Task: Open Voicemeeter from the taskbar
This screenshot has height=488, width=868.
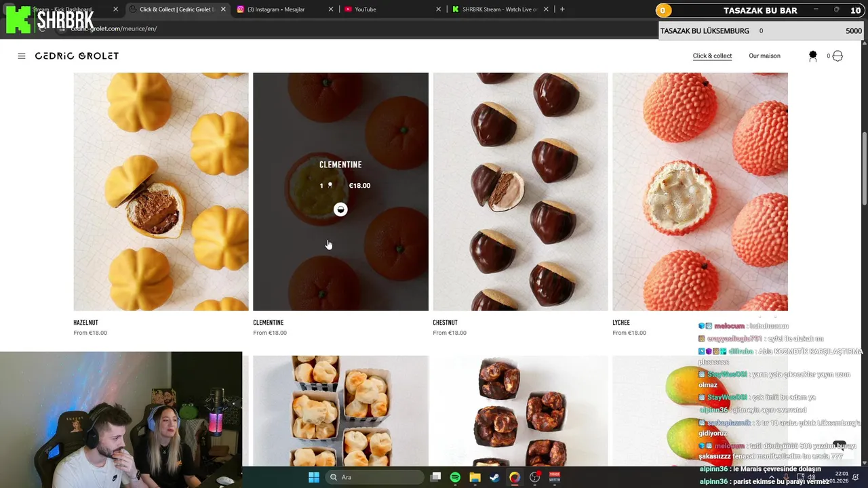Action: (x=554, y=477)
